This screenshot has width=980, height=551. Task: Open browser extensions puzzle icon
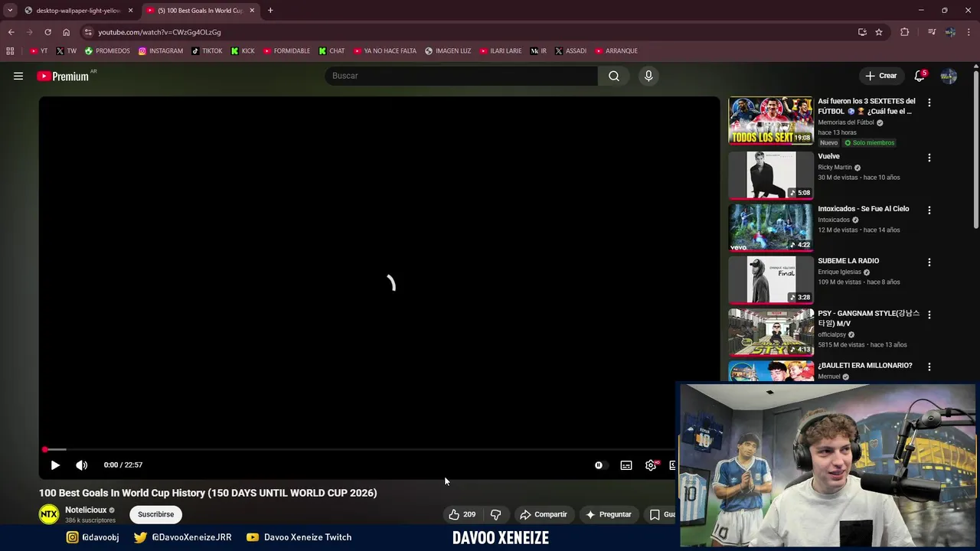[x=905, y=32]
